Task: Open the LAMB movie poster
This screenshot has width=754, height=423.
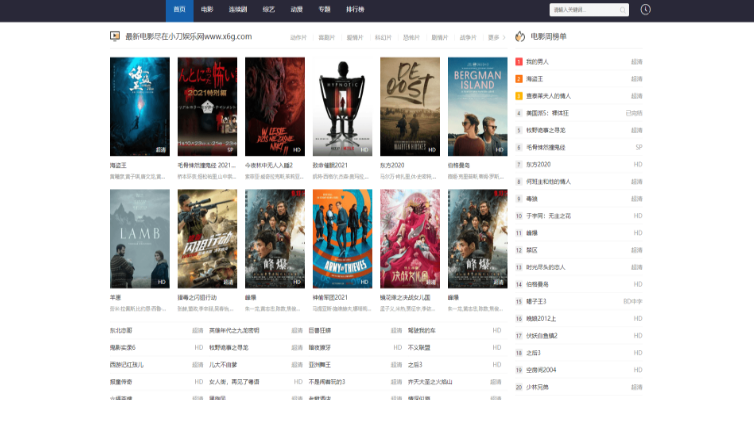Action: (x=139, y=238)
